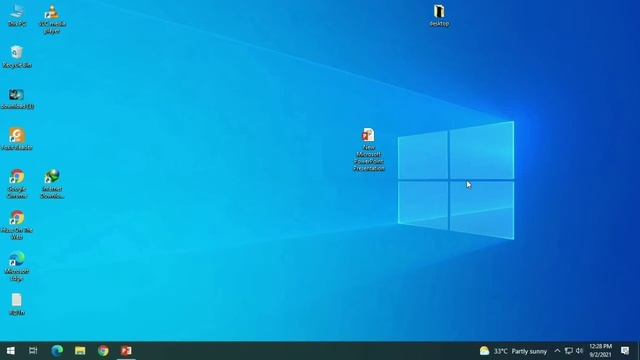The image size is (640, 360).
Task: Open Task View from the taskbar
Action: click(33, 351)
